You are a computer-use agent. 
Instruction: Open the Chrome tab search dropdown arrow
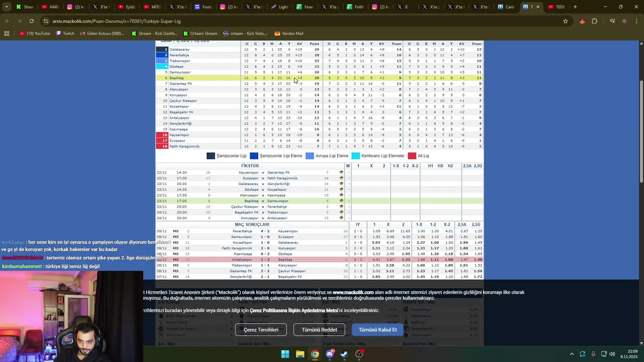7,7
